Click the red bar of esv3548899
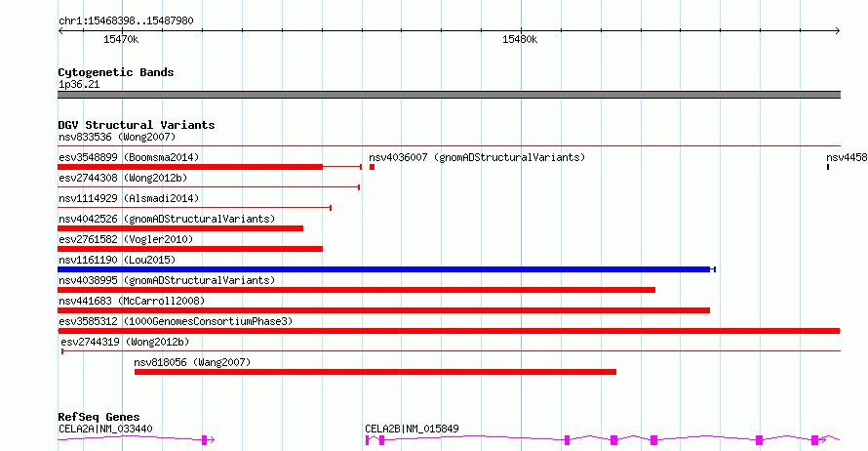This screenshot has height=451, width=868. click(x=190, y=167)
